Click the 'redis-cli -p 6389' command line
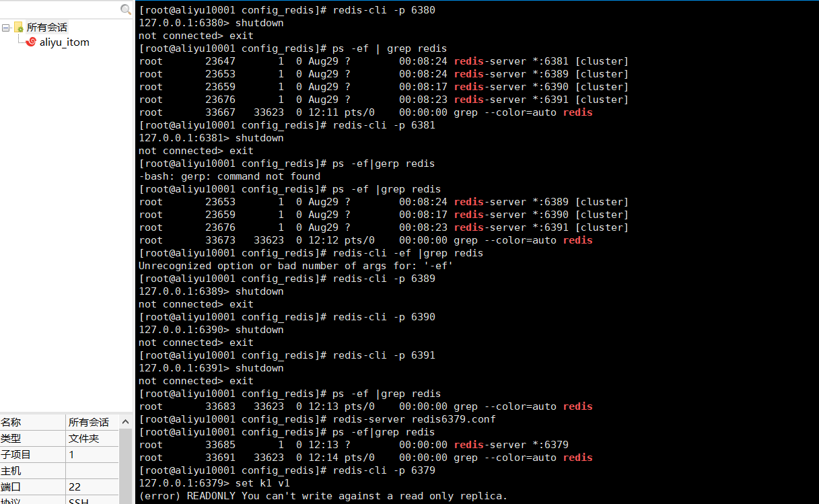 pyautogui.click(x=287, y=279)
